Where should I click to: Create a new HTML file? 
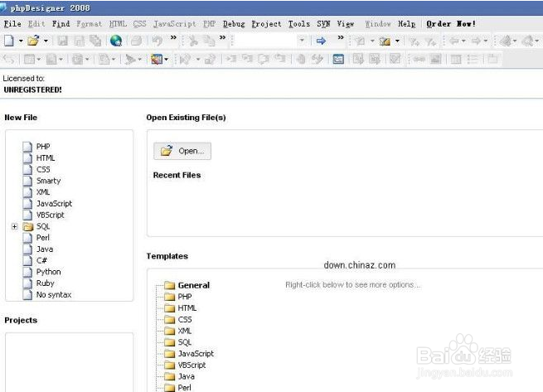pos(46,158)
